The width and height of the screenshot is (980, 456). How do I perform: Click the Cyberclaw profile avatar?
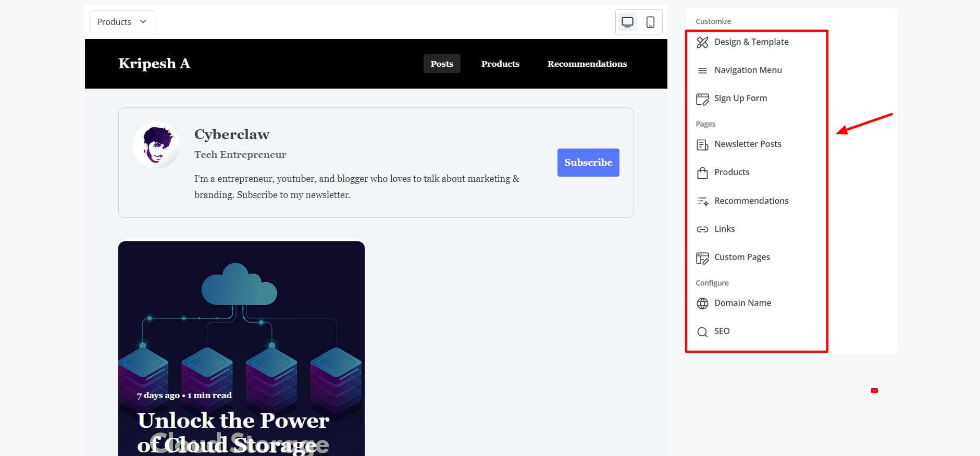pos(156,145)
